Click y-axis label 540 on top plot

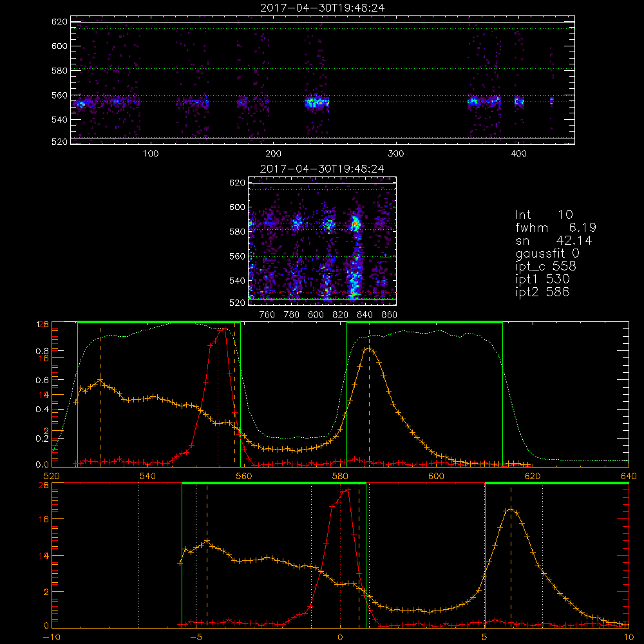(x=59, y=120)
